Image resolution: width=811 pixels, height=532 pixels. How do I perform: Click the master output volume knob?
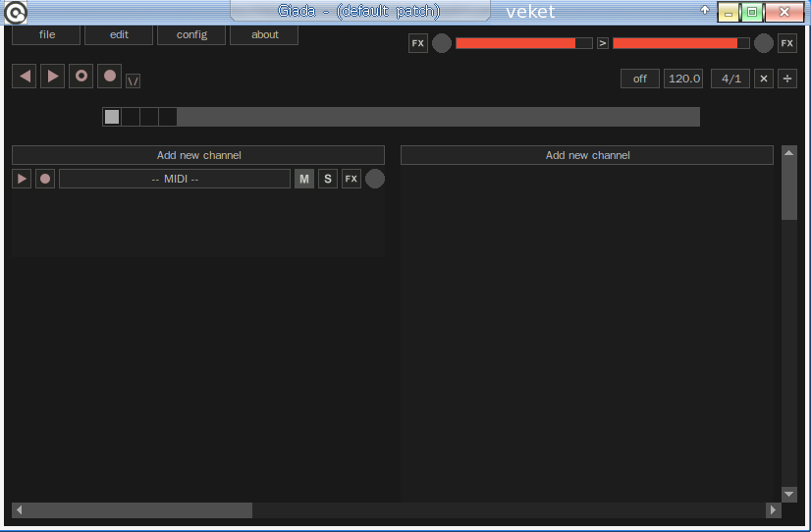(x=764, y=43)
